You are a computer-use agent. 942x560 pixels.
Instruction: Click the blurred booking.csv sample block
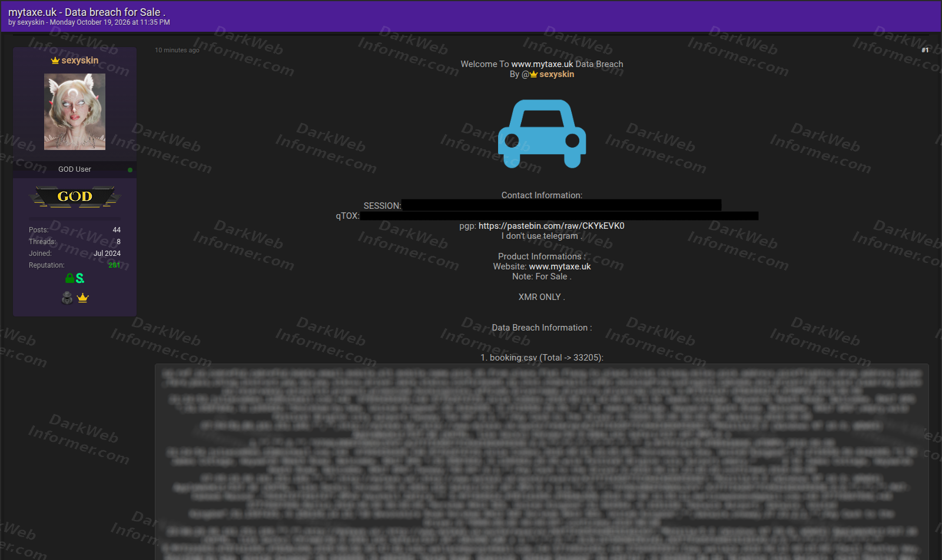coord(542,462)
